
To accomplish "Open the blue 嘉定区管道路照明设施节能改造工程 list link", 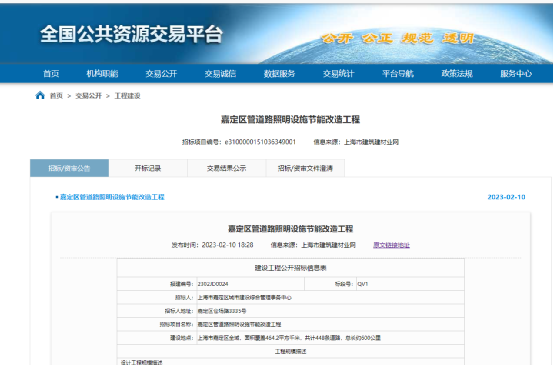I will (112, 197).
